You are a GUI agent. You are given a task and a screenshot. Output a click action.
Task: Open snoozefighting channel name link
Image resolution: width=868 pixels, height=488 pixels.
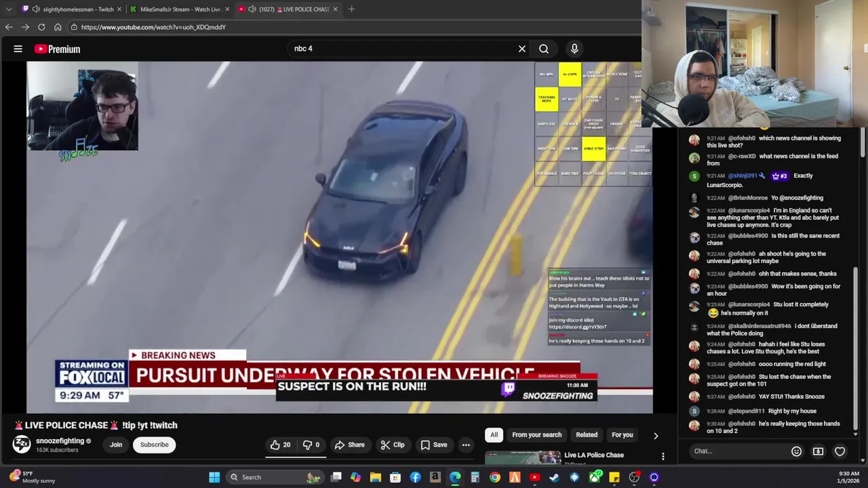(60, 441)
